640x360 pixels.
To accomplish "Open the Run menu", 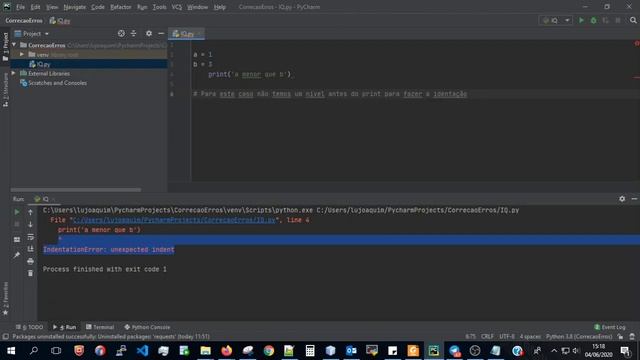I will click(142, 7).
